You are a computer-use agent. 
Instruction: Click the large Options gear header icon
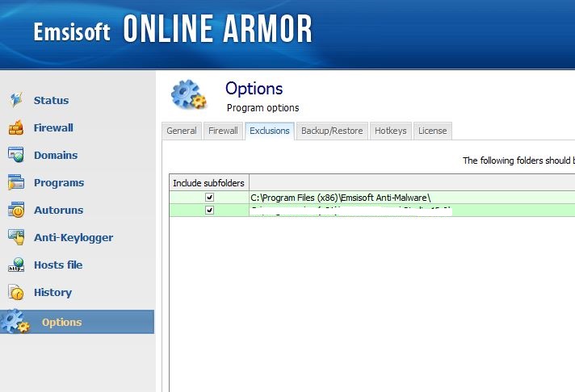[189, 94]
